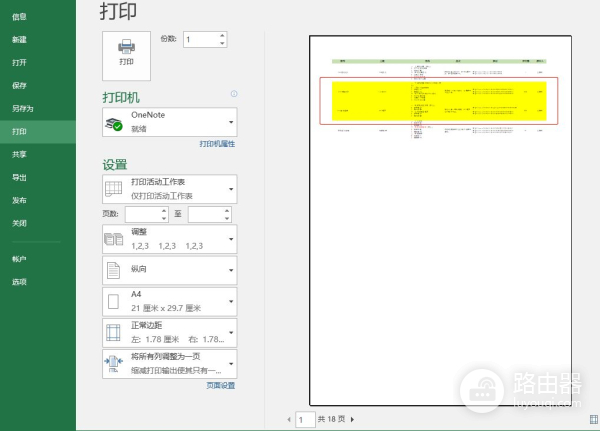This screenshot has height=431, width=600.
Task: Click the OneNote printer status icon
Action: pos(114,124)
